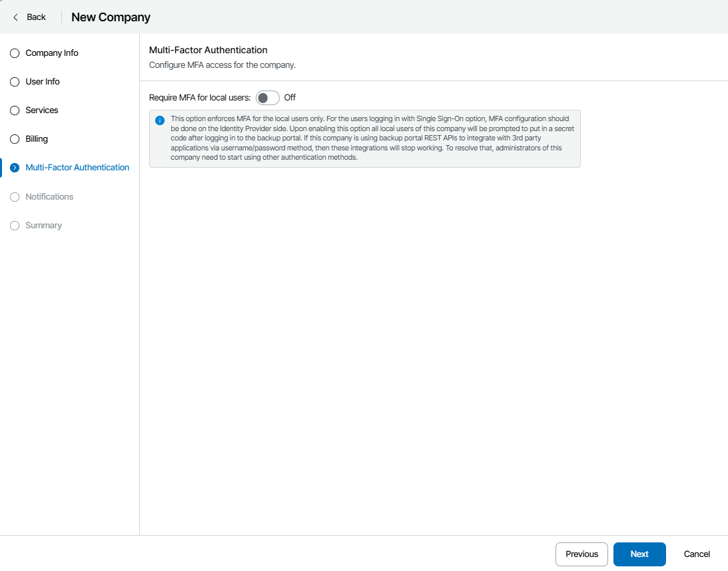Click the Summary step circle icon

click(15, 226)
